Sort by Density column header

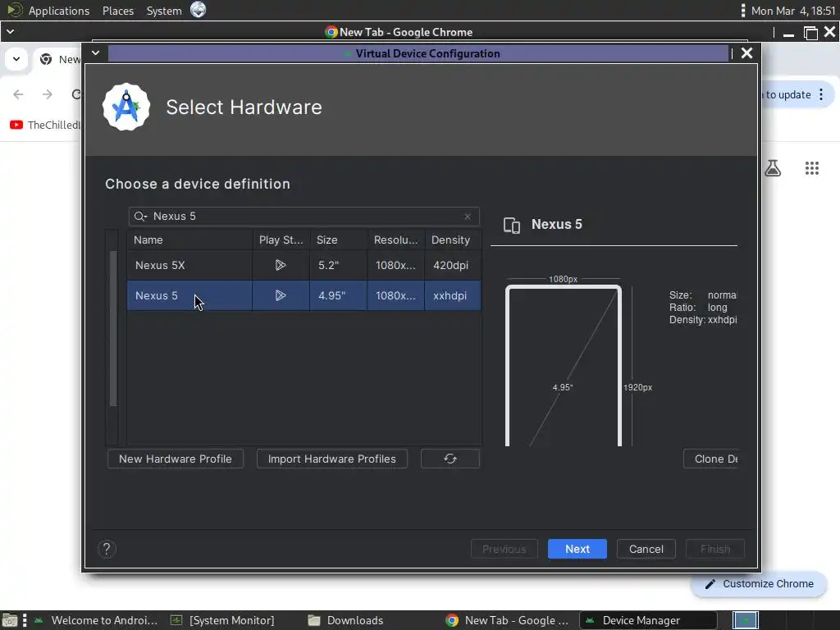coord(453,240)
